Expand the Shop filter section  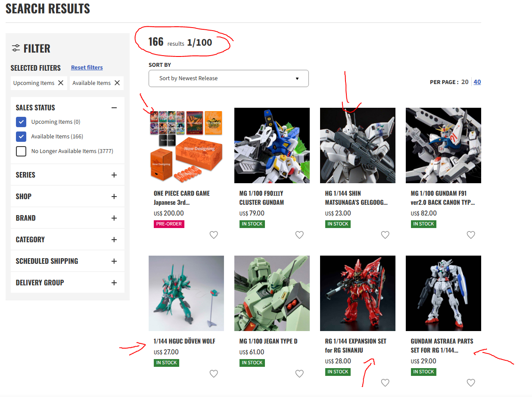pos(114,197)
